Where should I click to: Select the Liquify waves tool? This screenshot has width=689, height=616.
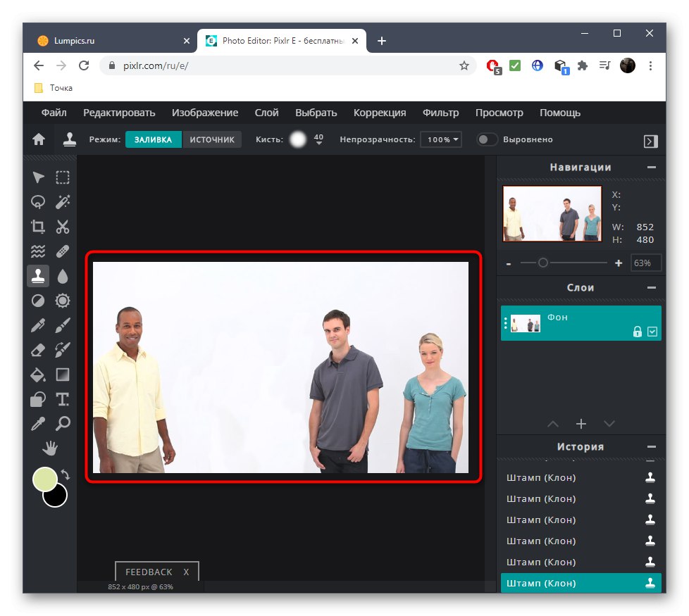tap(38, 251)
